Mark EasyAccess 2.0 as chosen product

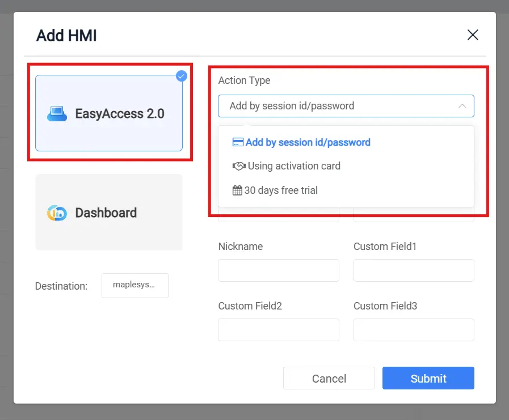coord(109,113)
